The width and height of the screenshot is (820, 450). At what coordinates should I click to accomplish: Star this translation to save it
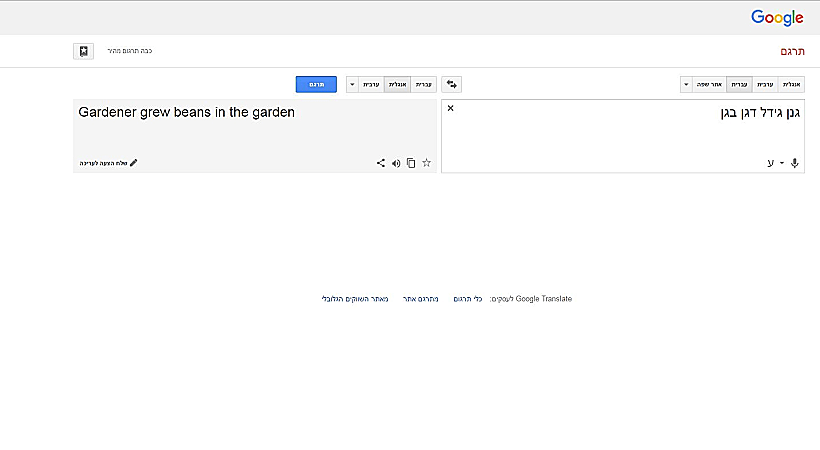pos(427,163)
